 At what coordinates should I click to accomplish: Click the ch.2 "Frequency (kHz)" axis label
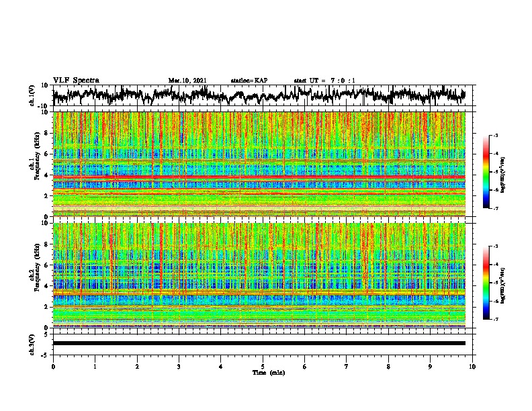tap(37, 267)
